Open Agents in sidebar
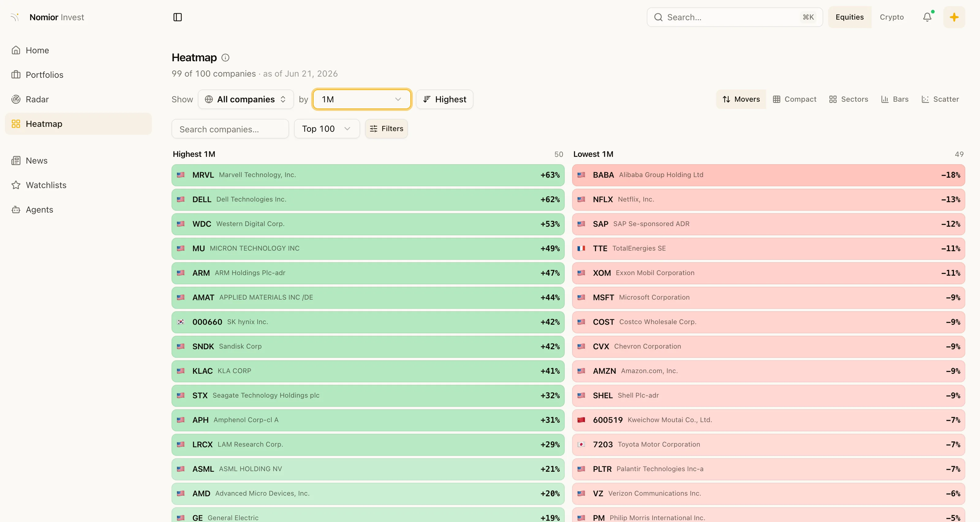This screenshot has height=522, width=980. [78, 210]
